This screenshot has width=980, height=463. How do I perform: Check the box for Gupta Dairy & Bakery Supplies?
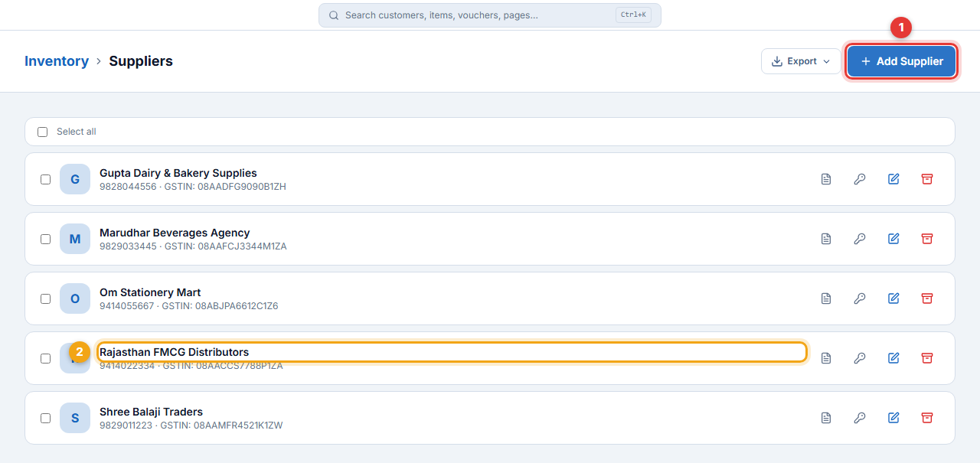46,179
